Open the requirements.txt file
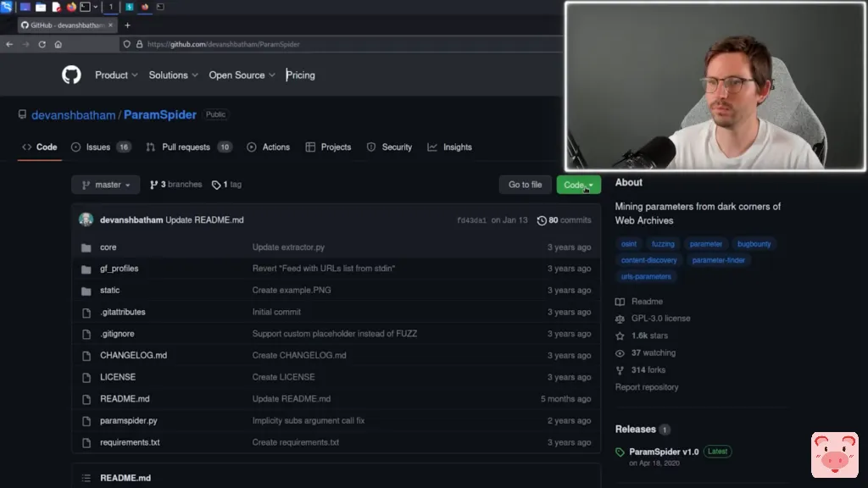868x488 pixels. (x=130, y=442)
